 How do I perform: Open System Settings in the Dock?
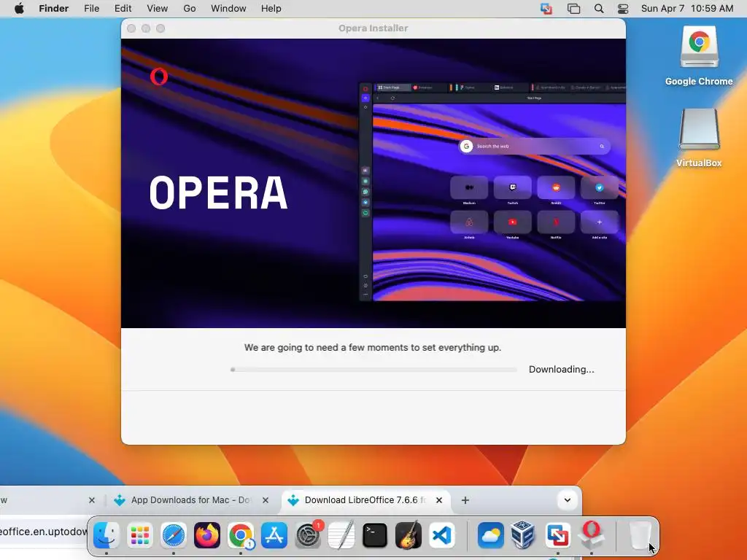[x=308, y=535]
